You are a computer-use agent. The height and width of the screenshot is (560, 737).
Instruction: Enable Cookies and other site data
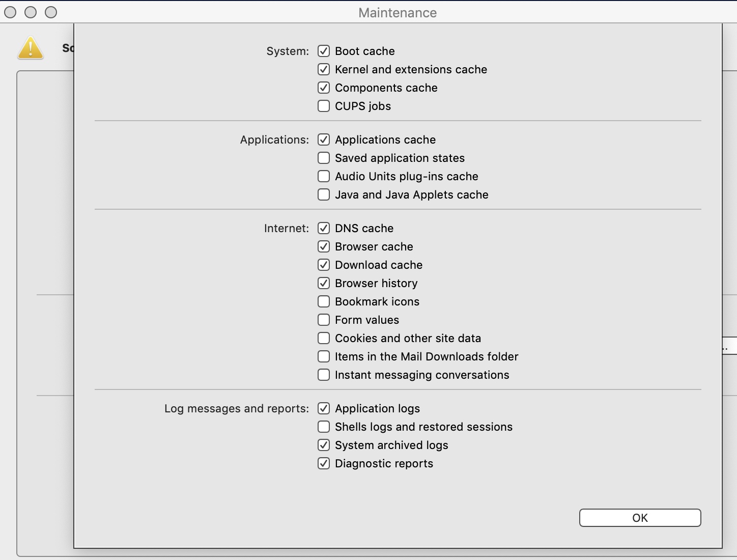coord(324,338)
